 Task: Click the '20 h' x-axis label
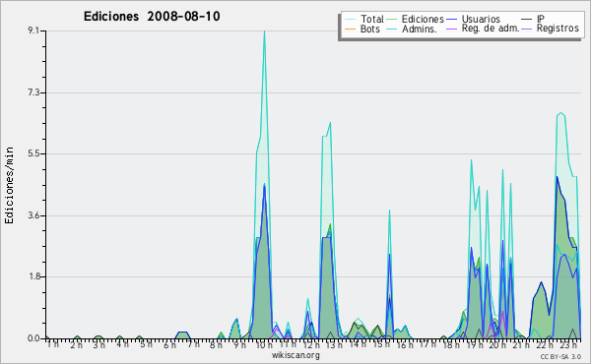pyautogui.click(x=498, y=344)
